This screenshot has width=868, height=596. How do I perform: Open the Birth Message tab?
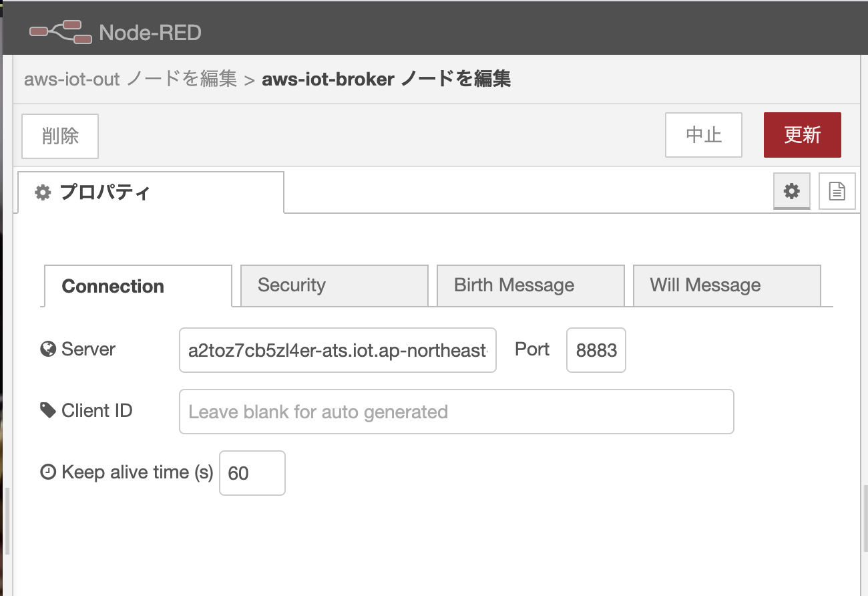coord(530,285)
